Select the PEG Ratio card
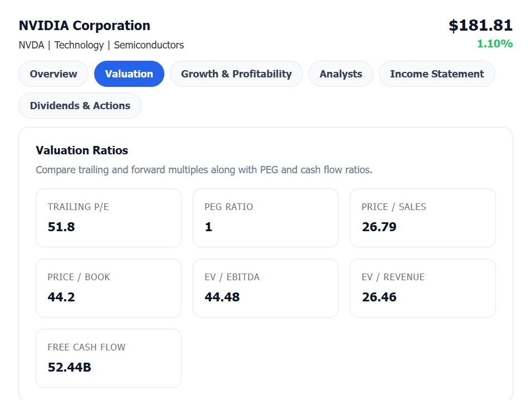The height and width of the screenshot is (400, 532). 265,218
